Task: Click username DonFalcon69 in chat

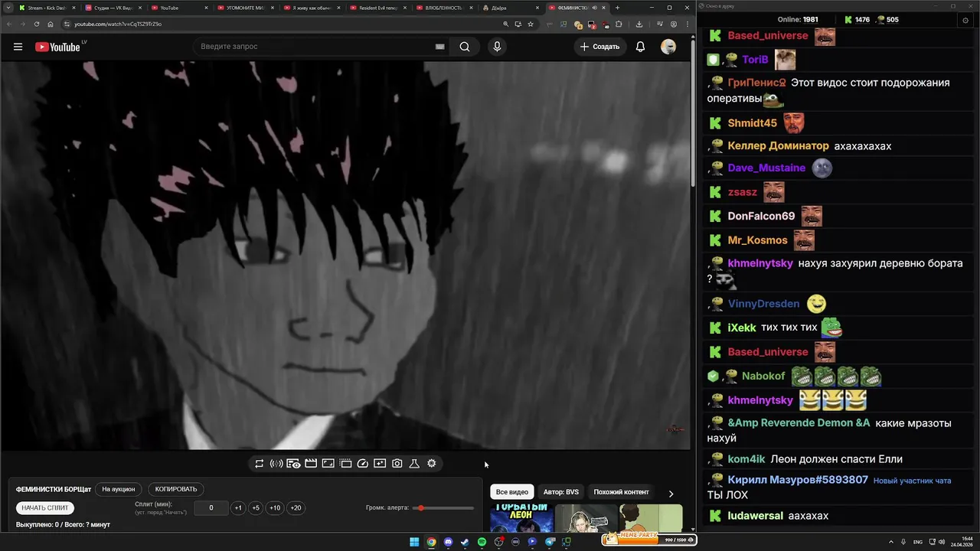Action: coord(761,217)
